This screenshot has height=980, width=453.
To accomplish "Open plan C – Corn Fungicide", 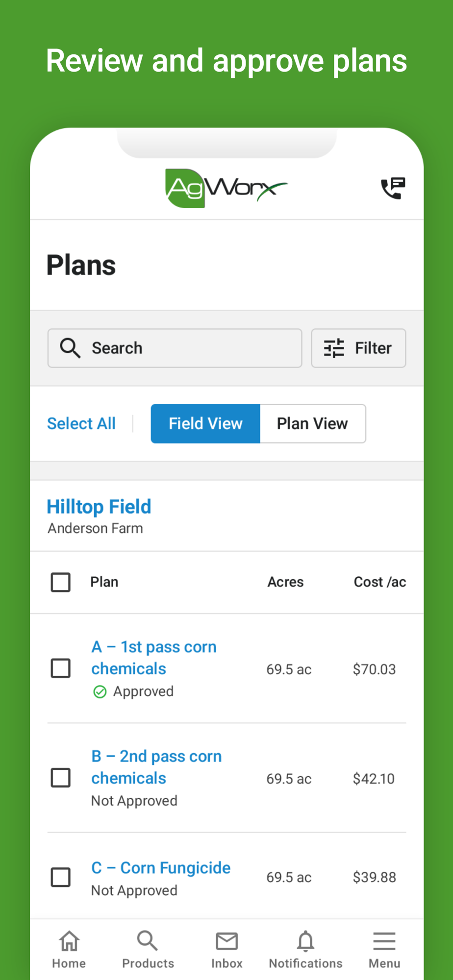I will (x=161, y=868).
